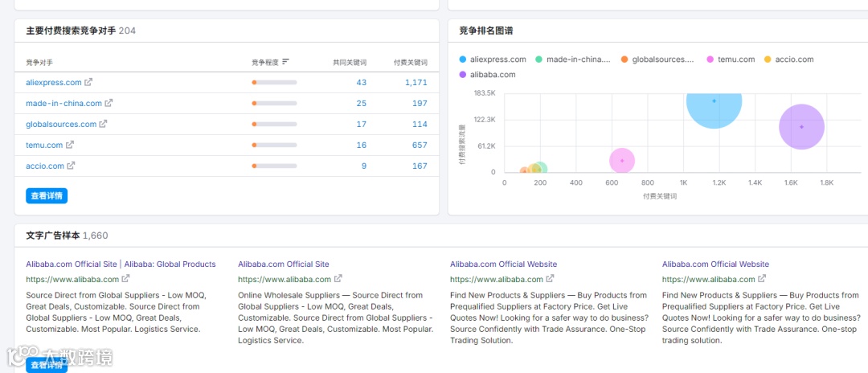
Task: Click made-in-china common keywords 25
Action: tap(362, 103)
